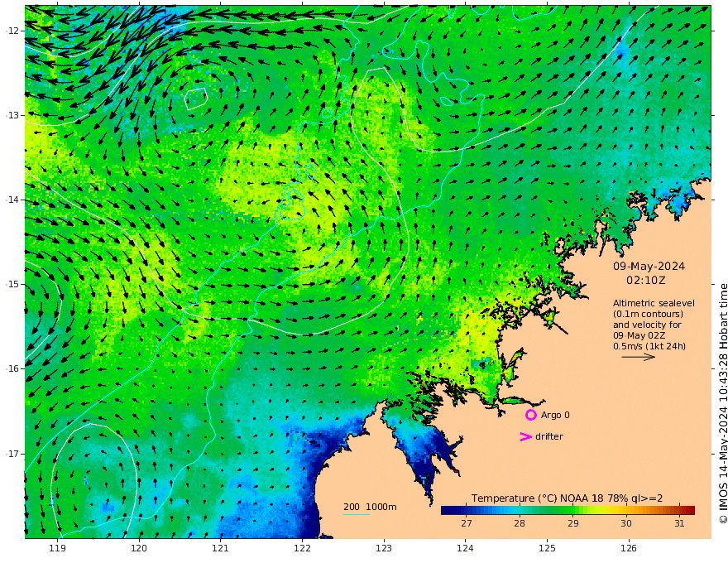Click the 28 value on temperature scale

520,523
